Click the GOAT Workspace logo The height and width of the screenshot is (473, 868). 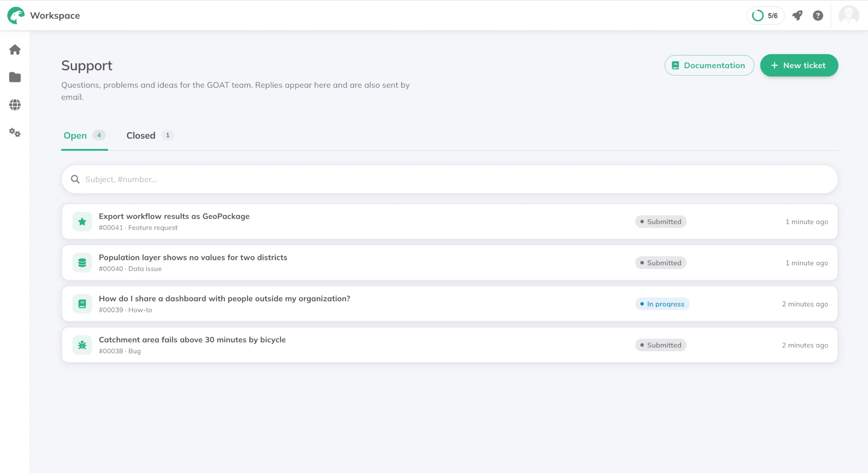[16, 16]
